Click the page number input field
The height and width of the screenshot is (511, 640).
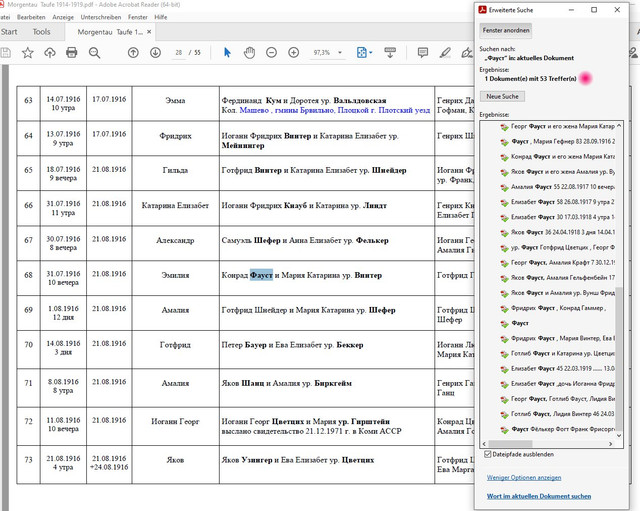(179, 53)
